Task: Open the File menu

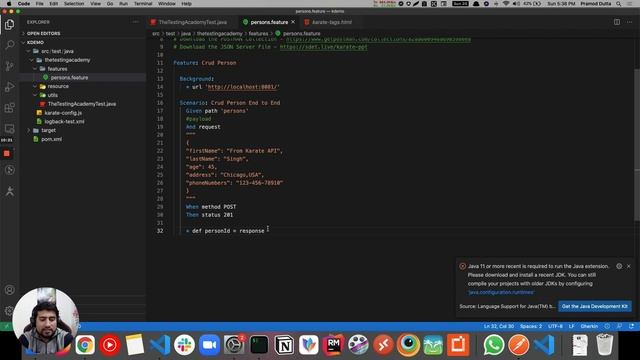Action: (x=40, y=4)
